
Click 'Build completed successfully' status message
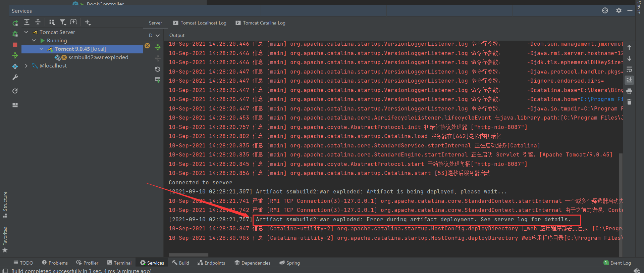click(x=82, y=271)
